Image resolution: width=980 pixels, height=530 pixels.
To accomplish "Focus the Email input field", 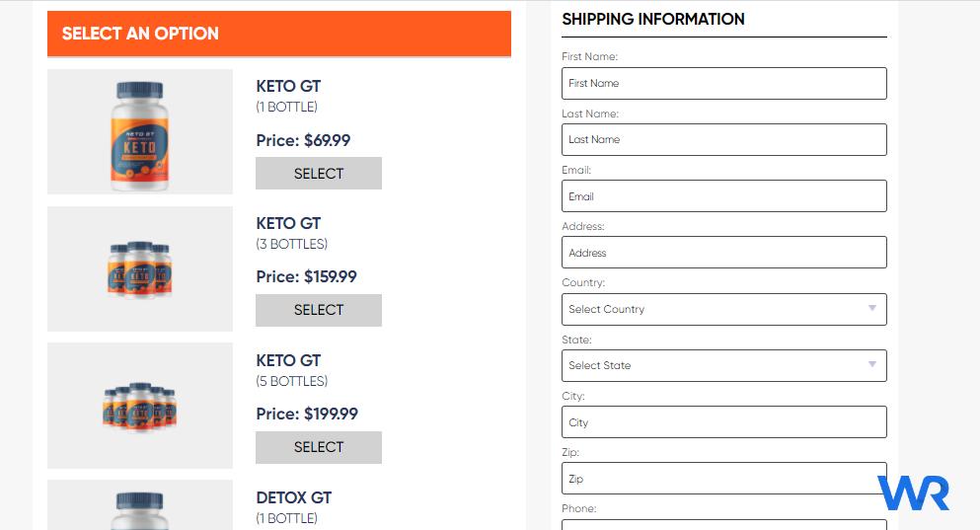I will pos(723,195).
